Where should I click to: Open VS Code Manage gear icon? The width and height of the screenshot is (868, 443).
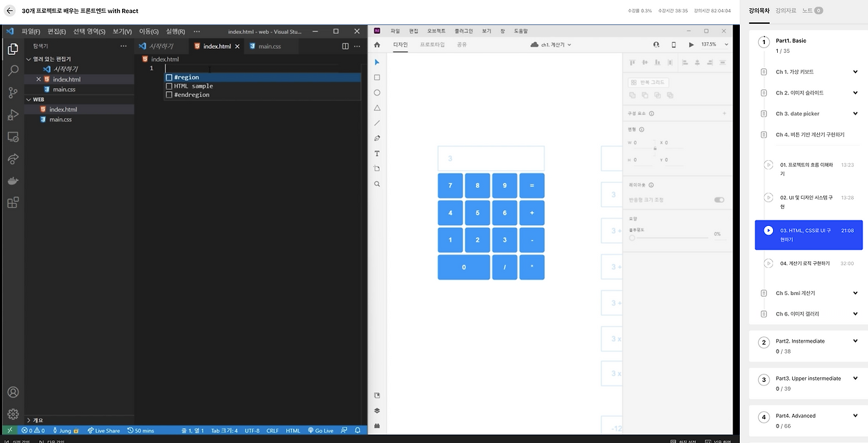(13, 414)
